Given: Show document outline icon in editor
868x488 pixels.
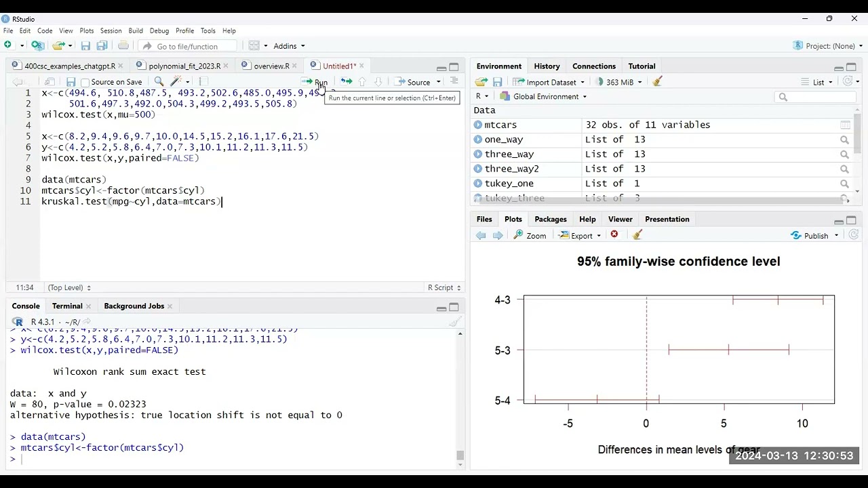Looking at the screenshot, I should click(454, 81).
